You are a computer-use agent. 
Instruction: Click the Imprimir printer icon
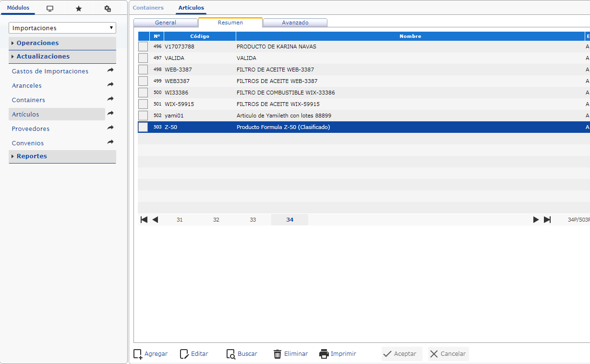[324, 354]
